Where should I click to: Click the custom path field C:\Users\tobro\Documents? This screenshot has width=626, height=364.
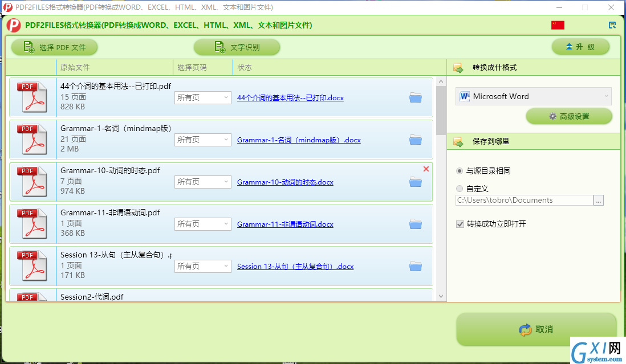coord(524,201)
